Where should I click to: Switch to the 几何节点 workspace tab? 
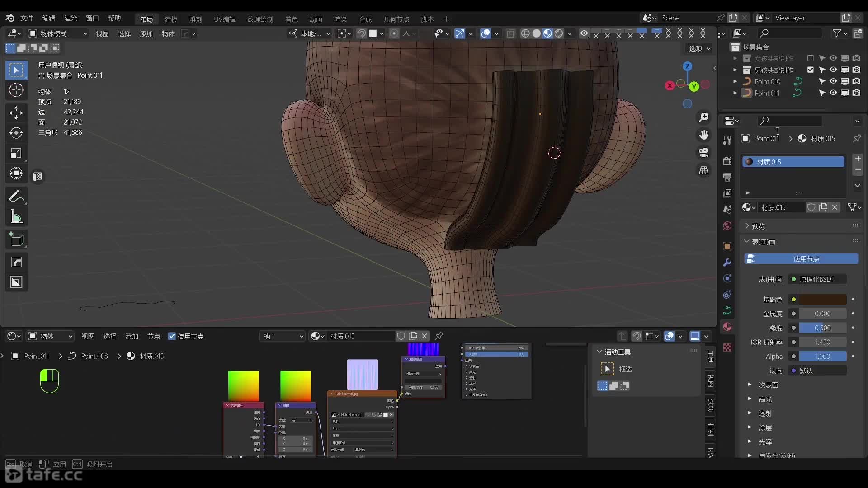click(x=396, y=19)
